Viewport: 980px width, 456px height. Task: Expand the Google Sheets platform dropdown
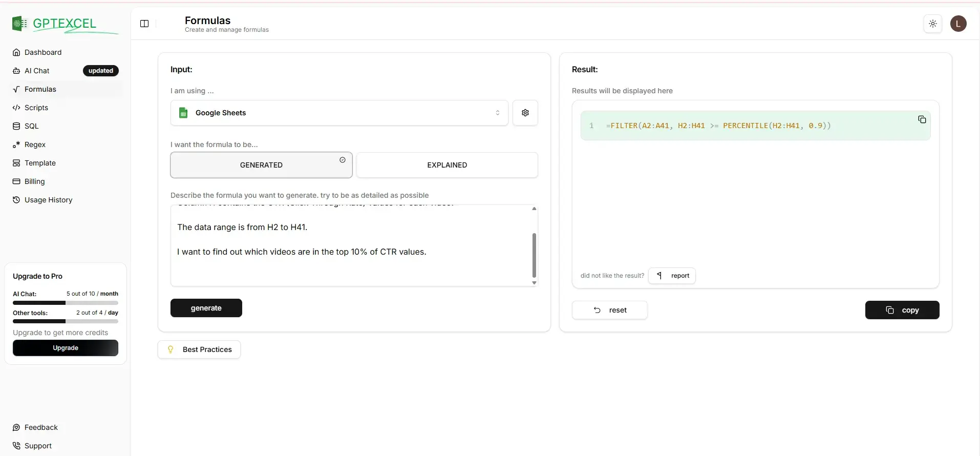339,113
